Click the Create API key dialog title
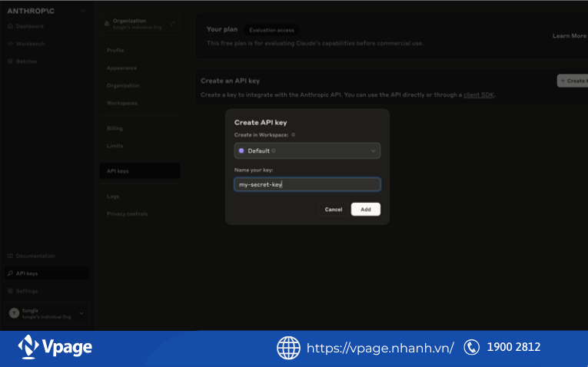588x367 pixels. [x=261, y=123]
